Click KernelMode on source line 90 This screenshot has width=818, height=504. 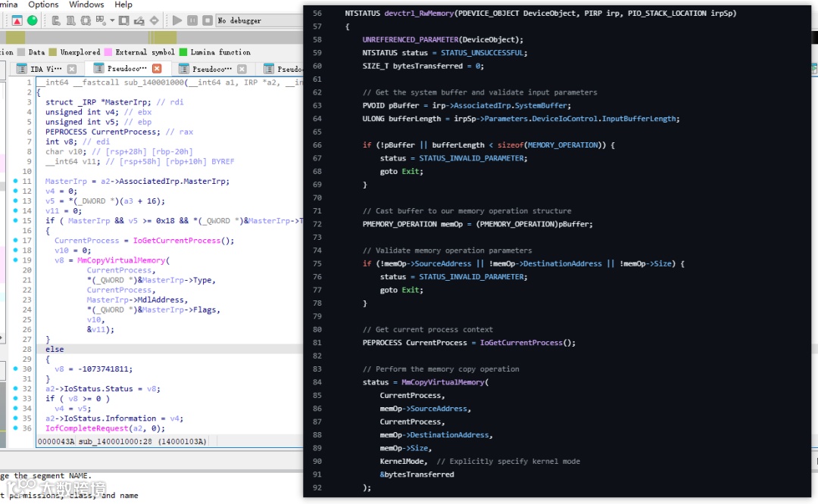click(x=402, y=462)
